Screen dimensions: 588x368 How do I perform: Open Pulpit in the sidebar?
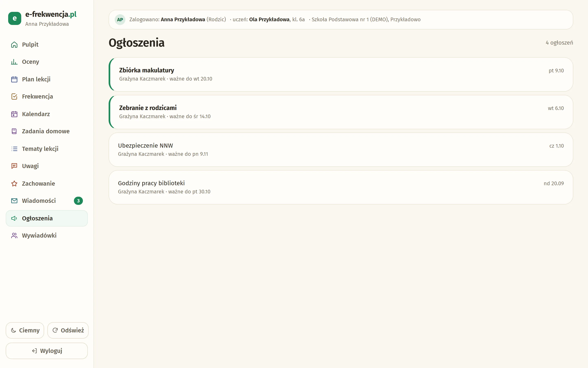pyautogui.click(x=47, y=45)
